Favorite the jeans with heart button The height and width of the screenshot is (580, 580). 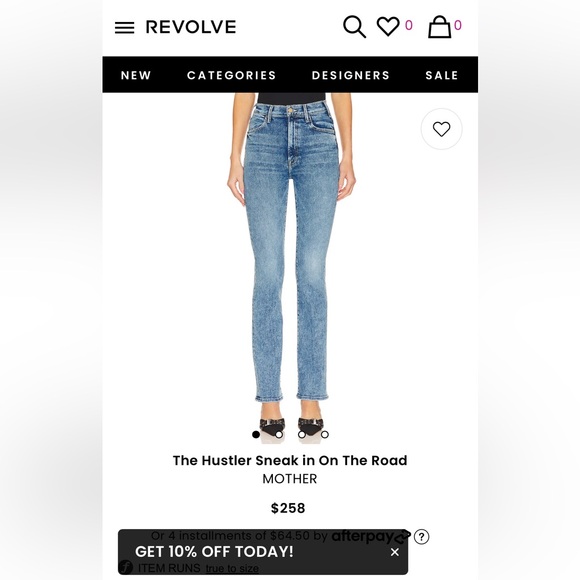coord(442,129)
